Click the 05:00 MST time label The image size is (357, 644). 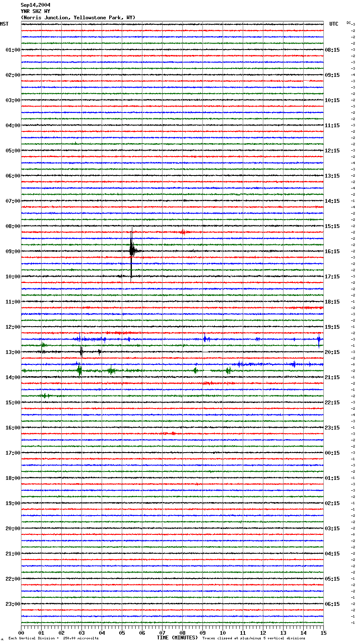click(13, 151)
